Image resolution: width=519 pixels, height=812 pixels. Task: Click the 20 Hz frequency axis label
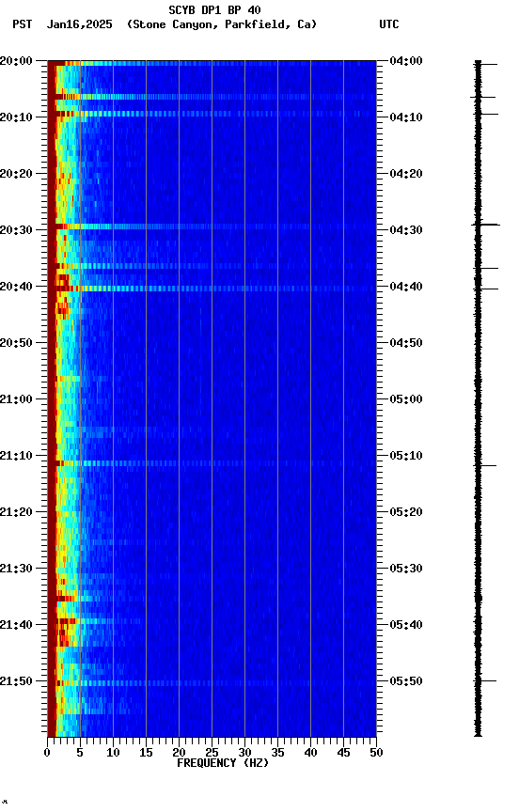tap(179, 753)
